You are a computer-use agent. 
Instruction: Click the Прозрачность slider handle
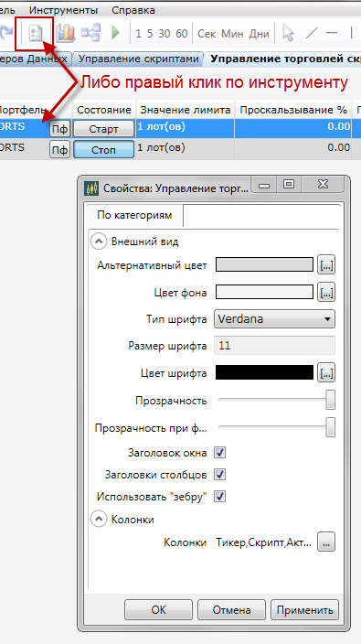click(330, 400)
